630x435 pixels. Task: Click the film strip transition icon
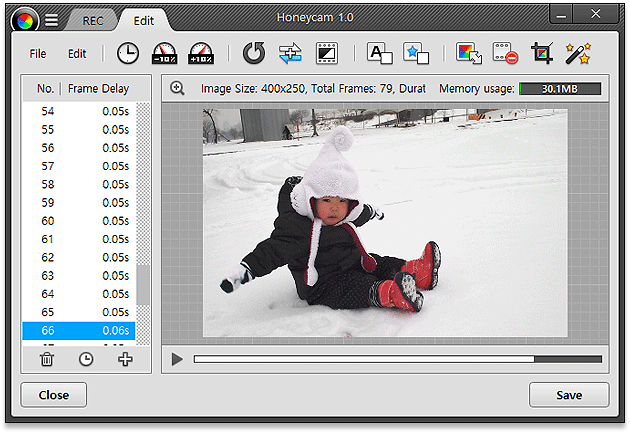pyautogui.click(x=326, y=53)
